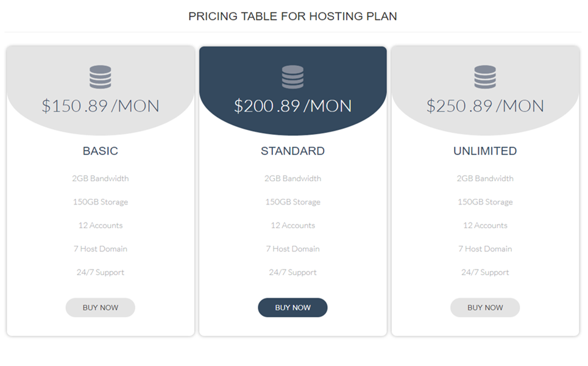Click Buy Now under Unlimited plan
This screenshot has height=366, width=588.
[x=485, y=307]
